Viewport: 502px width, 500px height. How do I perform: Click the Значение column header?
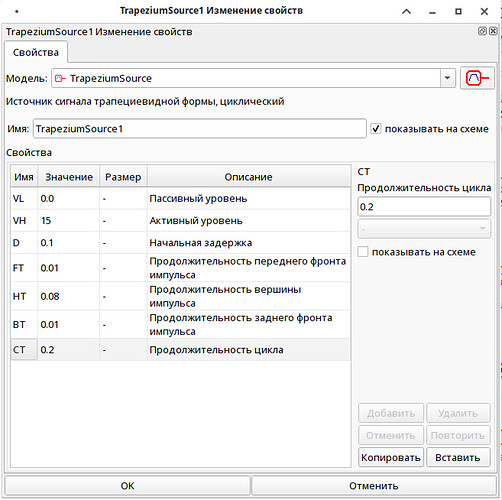tap(69, 177)
